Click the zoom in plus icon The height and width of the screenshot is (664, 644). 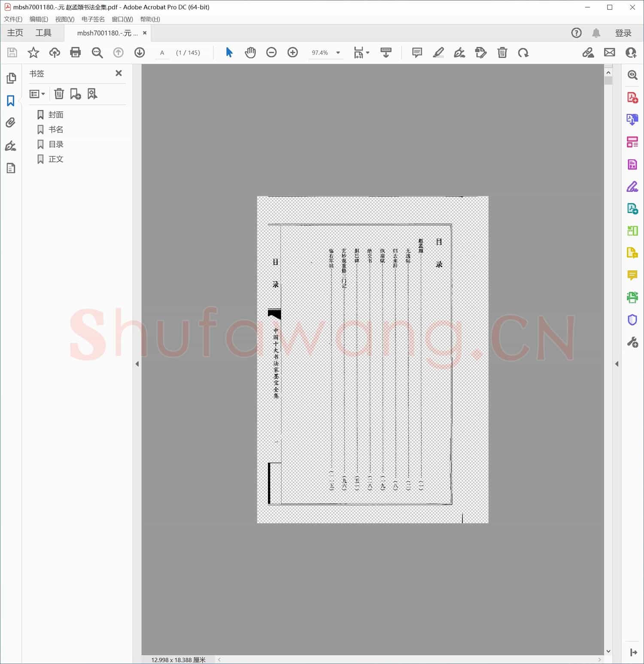pos(292,52)
